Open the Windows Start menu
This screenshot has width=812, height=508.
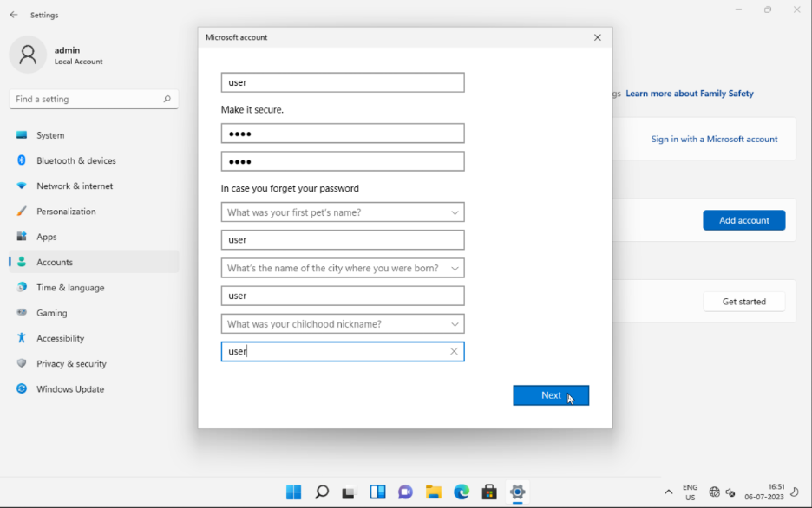(x=293, y=492)
